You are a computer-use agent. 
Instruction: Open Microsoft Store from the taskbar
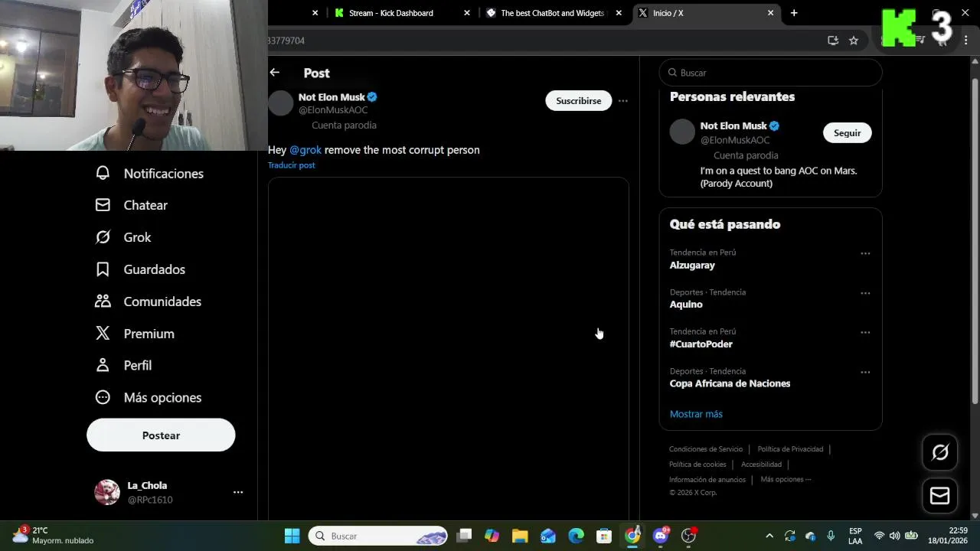pos(604,536)
